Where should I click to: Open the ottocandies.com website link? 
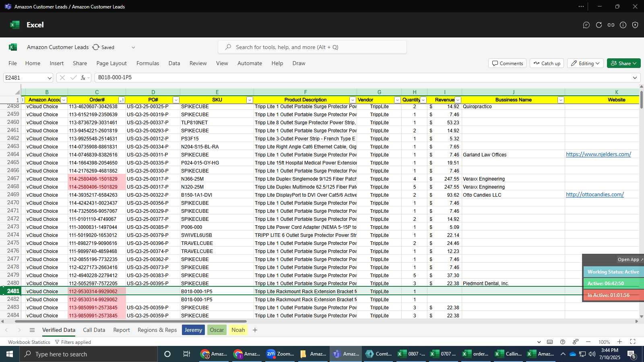pos(595,195)
